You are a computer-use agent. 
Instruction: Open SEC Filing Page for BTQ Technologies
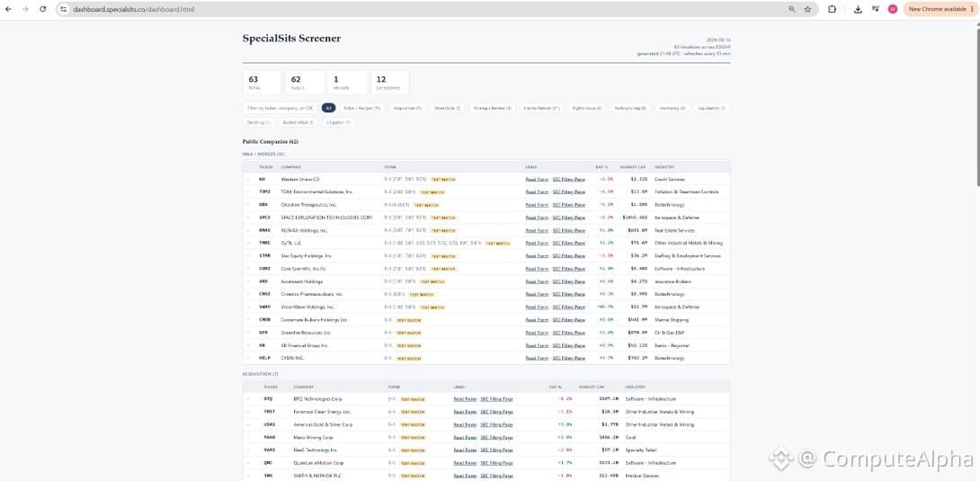tap(496, 398)
